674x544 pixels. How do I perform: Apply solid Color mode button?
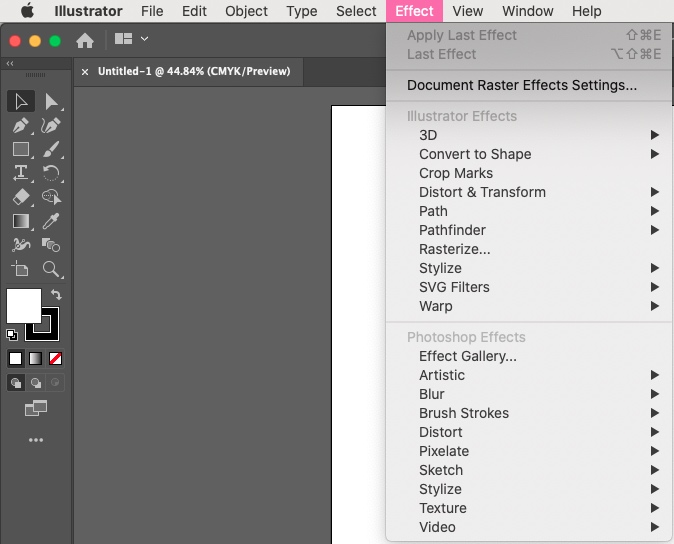[15, 358]
